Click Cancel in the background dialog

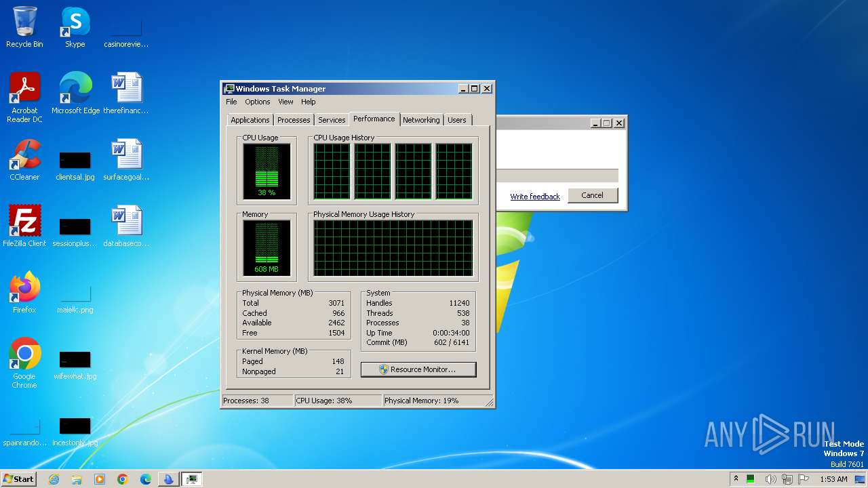pos(592,195)
